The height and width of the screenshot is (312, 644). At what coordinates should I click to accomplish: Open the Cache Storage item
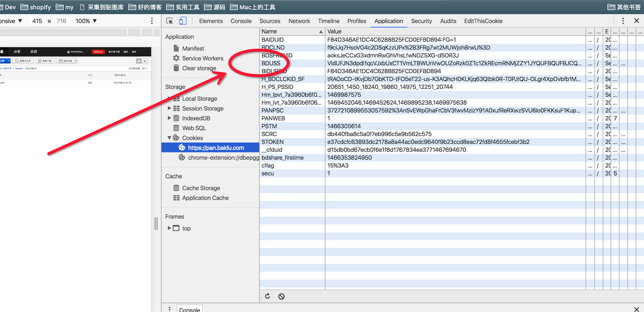click(x=201, y=188)
